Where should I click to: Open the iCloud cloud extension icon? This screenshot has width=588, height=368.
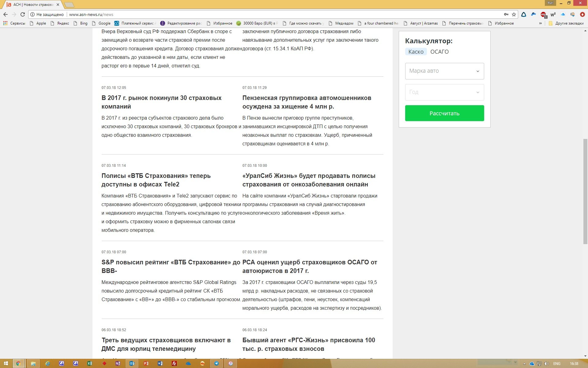coord(563,14)
